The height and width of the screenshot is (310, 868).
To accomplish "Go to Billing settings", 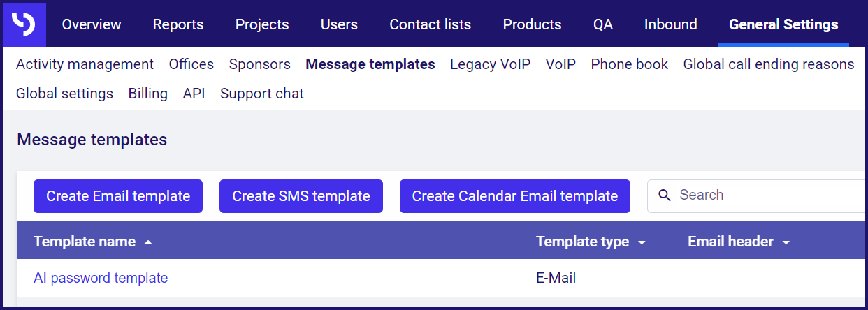I will 148,94.
